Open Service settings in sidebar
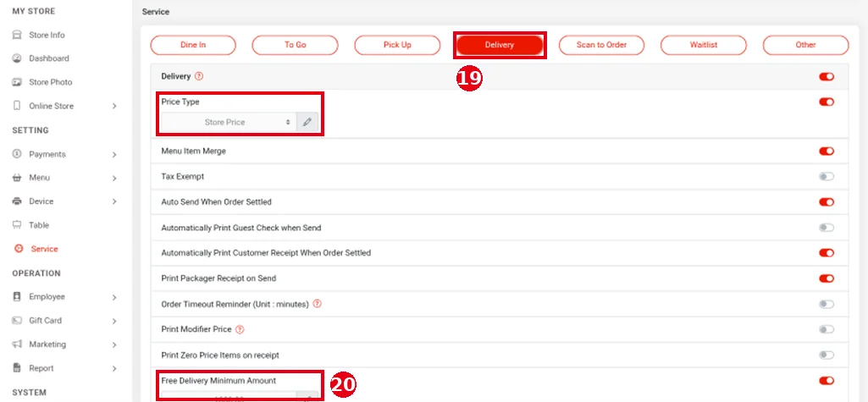868x402 pixels. [44, 249]
